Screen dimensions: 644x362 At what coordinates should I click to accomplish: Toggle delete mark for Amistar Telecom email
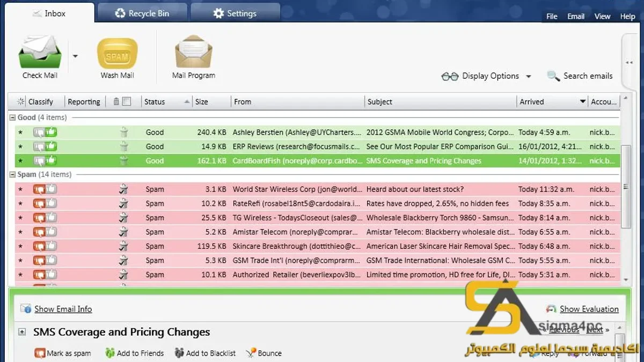[123, 232]
